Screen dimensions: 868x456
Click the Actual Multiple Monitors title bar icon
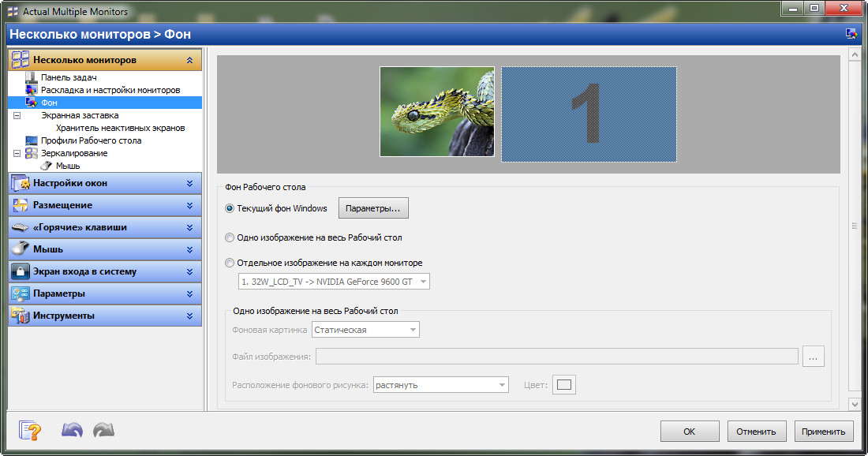[x=13, y=12]
